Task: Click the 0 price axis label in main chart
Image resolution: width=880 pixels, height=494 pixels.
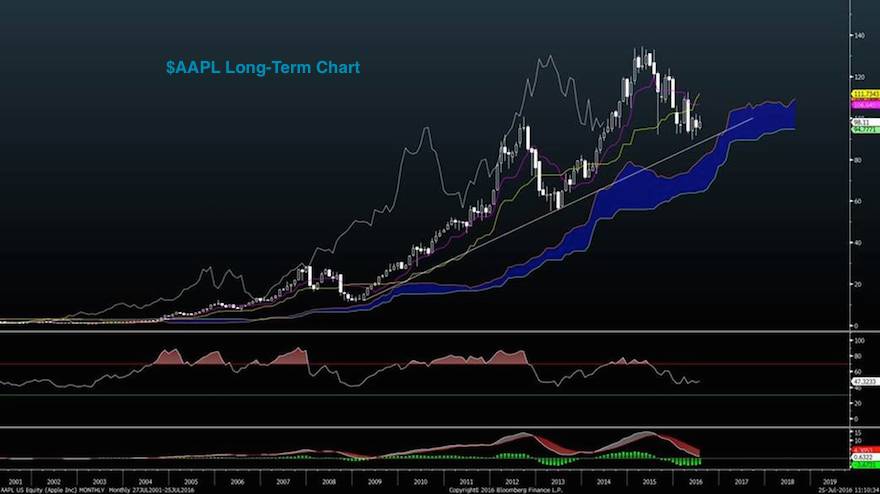Action: point(856,326)
